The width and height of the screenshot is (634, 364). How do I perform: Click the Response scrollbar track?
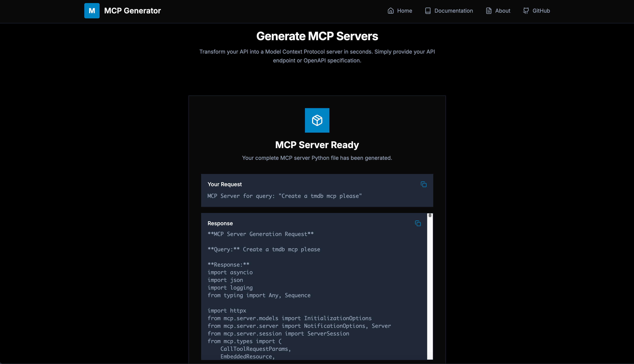tap(430, 287)
